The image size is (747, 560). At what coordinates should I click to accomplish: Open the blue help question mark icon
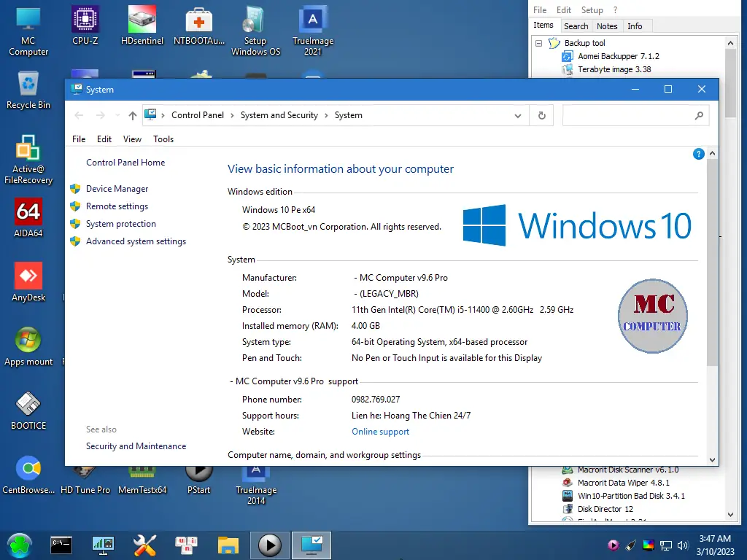(x=698, y=154)
